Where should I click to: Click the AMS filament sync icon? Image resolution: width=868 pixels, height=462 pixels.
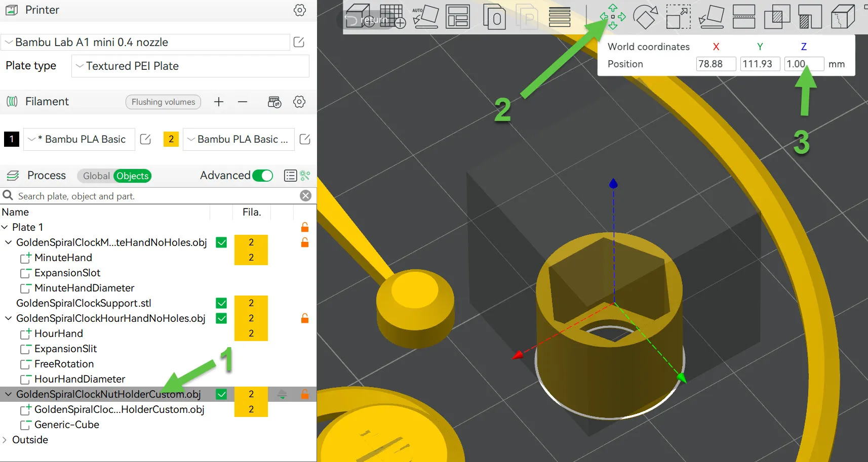pos(274,102)
